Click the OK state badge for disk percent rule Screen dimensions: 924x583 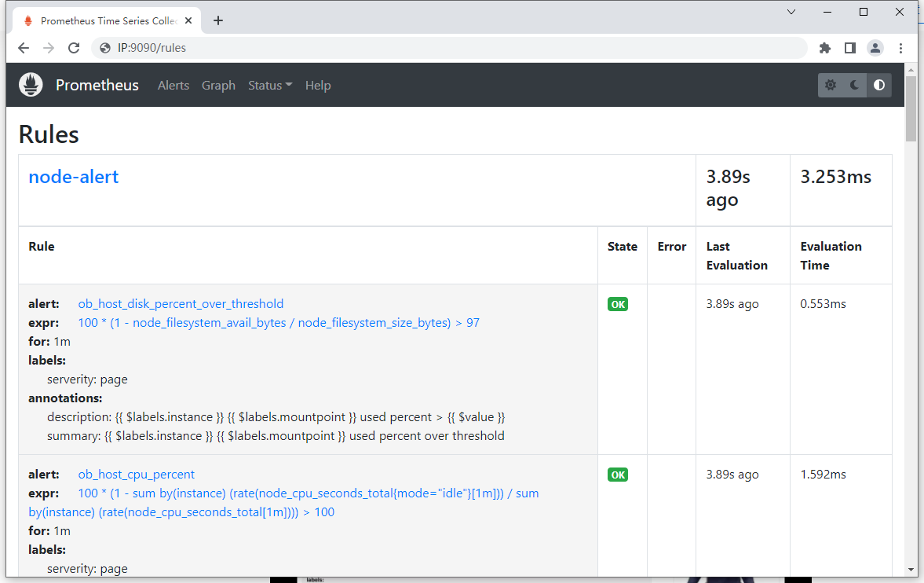pyautogui.click(x=618, y=304)
